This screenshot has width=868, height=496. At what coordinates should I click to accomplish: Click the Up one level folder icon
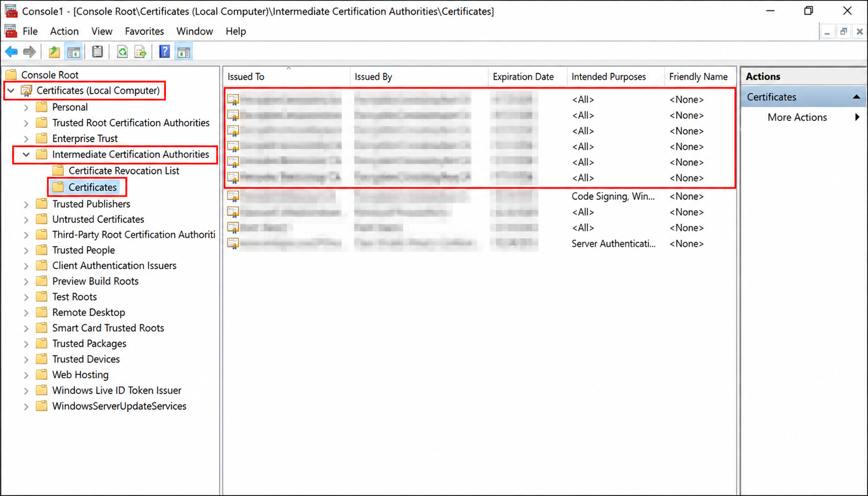click(x=54, y=52)
